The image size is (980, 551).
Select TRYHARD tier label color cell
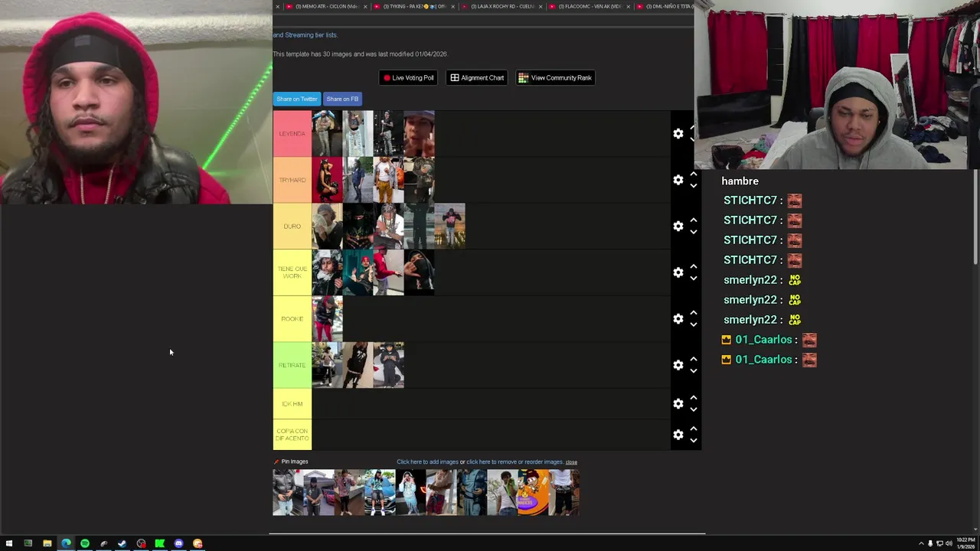(292, 180)
